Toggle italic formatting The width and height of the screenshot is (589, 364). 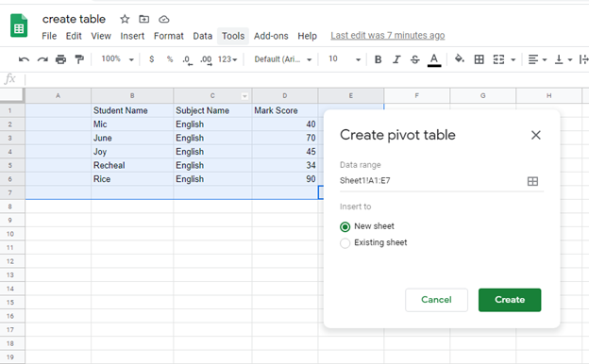coord(396,59)
